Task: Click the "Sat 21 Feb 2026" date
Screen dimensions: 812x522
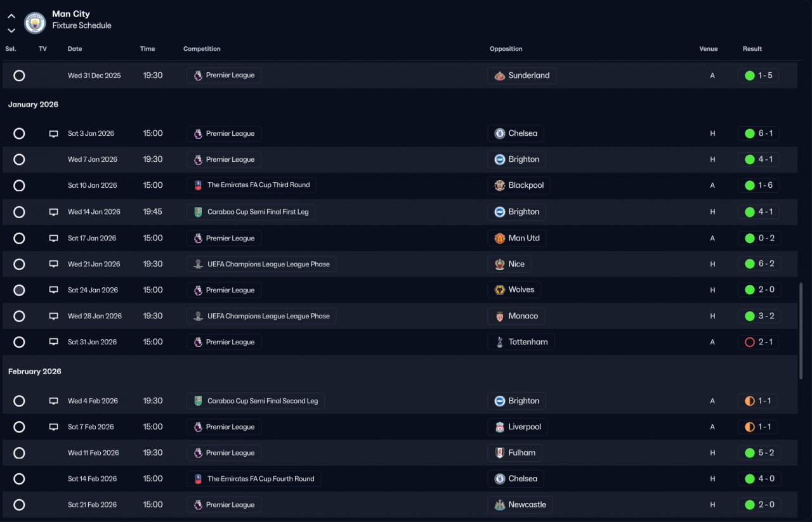Action: [x=93, y=505]
